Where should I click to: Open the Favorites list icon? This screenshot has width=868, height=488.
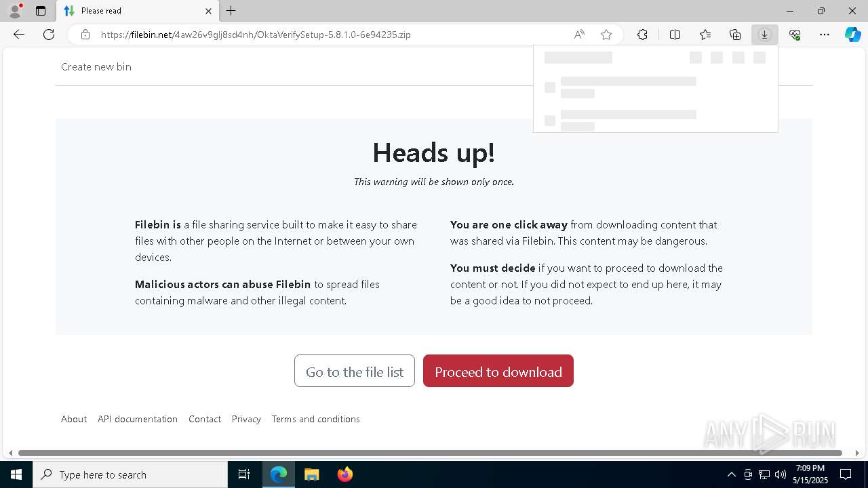[x=705, y=35]
